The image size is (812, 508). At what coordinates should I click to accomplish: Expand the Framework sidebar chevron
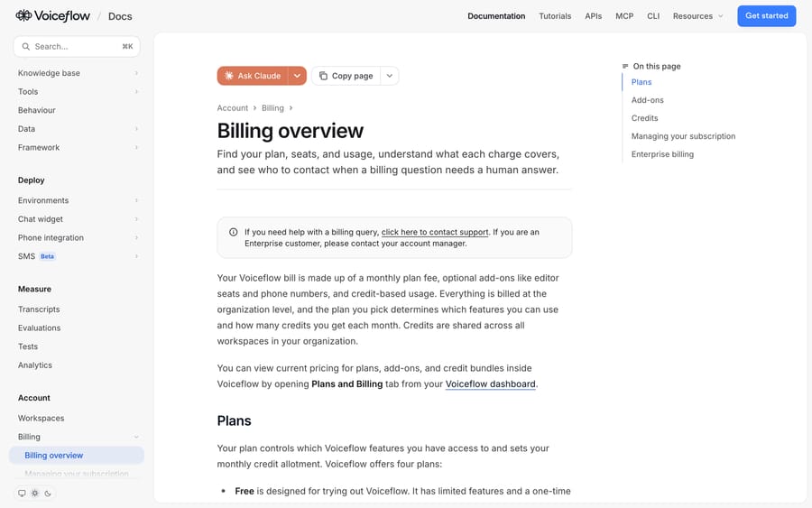pos(136,148)
